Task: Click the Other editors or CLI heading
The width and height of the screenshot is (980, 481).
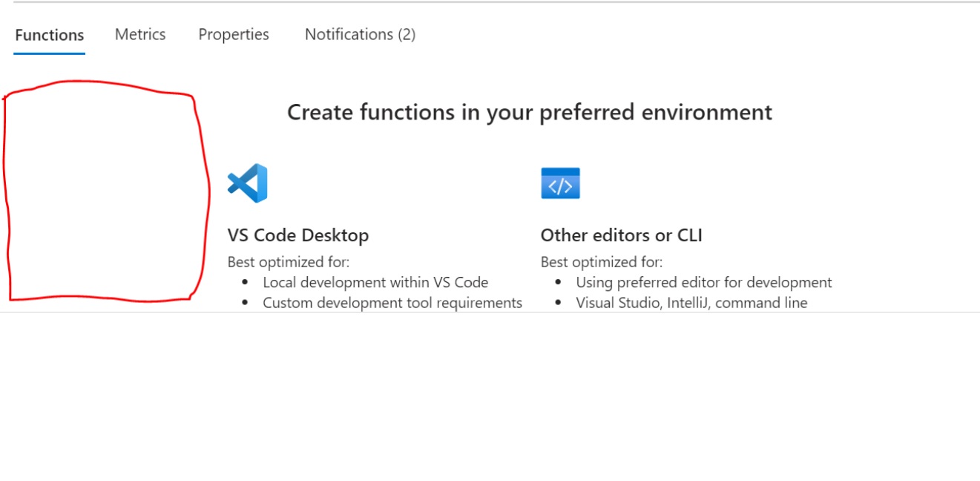Action: [621, 235]
